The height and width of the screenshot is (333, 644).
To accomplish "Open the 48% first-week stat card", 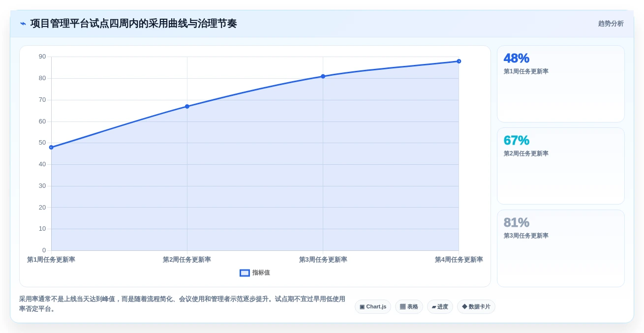I will 561,84.
